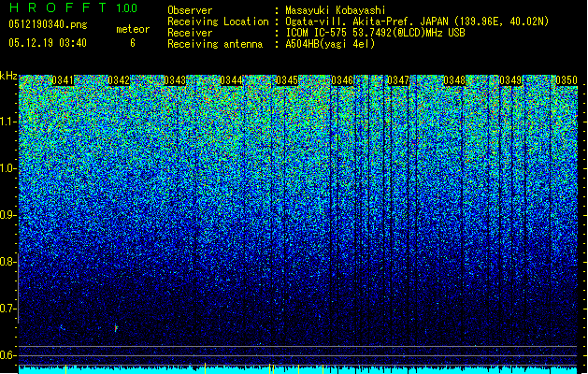Click the faint echo spot below 0341

(62, 327)
